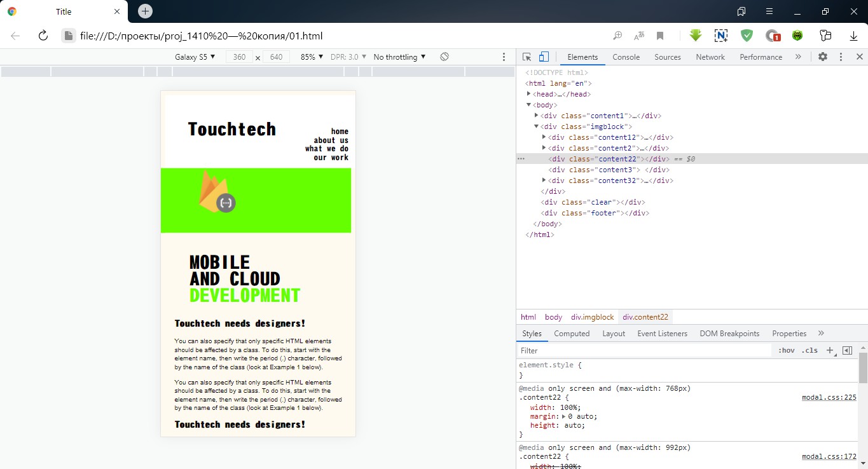Activate the inspect element picker

point(527,57)
